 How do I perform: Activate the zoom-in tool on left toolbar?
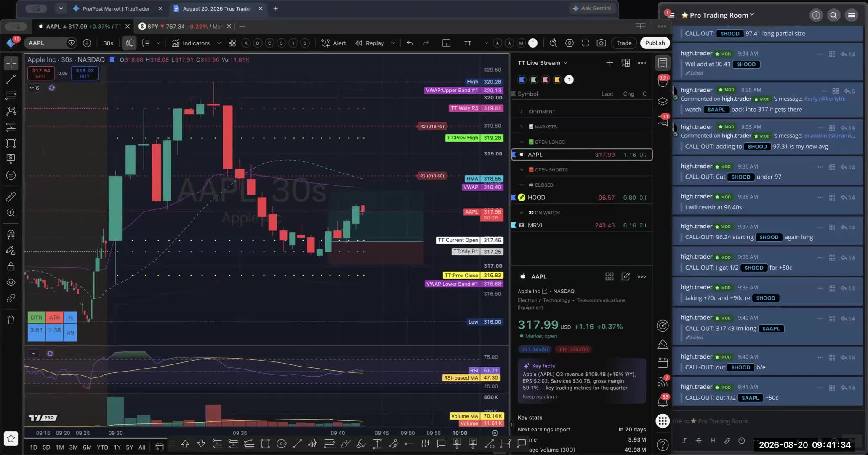click(x=11, y=213)
